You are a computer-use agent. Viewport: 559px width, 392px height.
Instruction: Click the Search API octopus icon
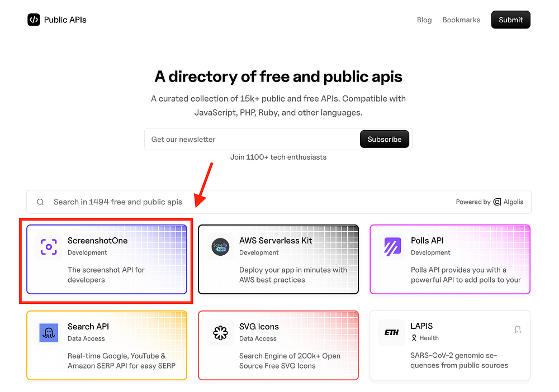click(x=49, y=333)
